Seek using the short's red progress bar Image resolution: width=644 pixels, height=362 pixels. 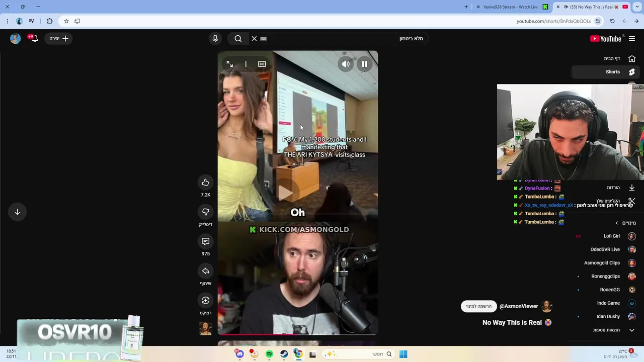coord(297,334)
